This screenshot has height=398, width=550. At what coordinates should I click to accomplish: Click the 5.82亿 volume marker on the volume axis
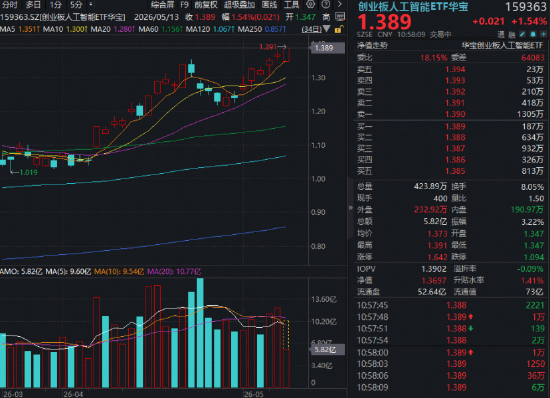click(x=327, y=350)
